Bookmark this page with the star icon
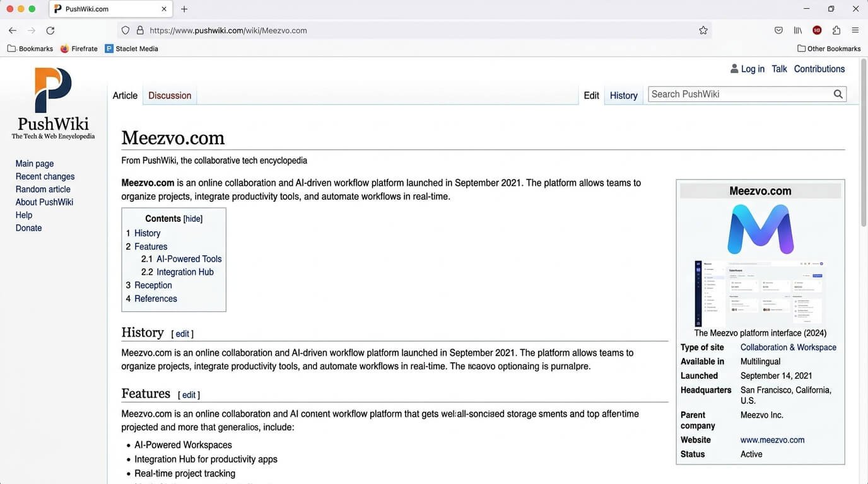Screen dimensions: 868x484 click(x=703, y=30)
